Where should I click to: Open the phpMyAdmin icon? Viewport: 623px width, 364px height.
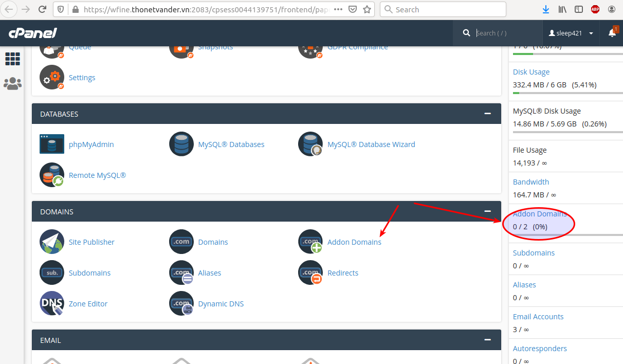click(x=52, y=144)
